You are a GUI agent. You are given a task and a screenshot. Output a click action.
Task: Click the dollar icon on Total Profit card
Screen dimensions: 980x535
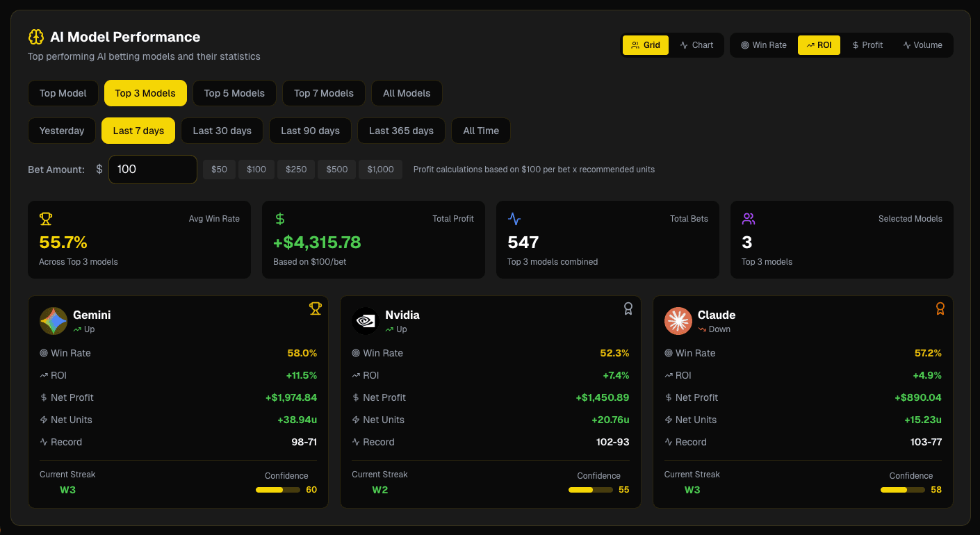279,218
